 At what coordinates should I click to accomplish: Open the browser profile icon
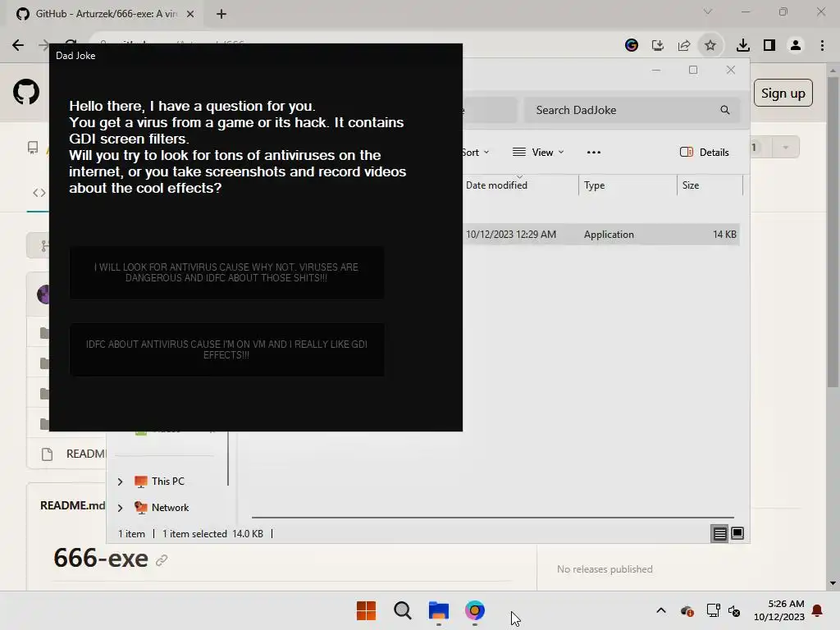tap(796, 45)
